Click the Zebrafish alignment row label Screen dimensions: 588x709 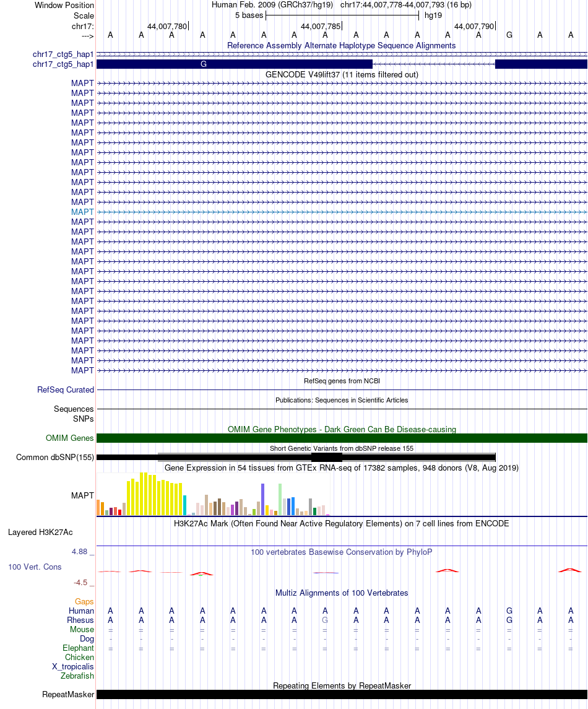[x=77, y=676]
